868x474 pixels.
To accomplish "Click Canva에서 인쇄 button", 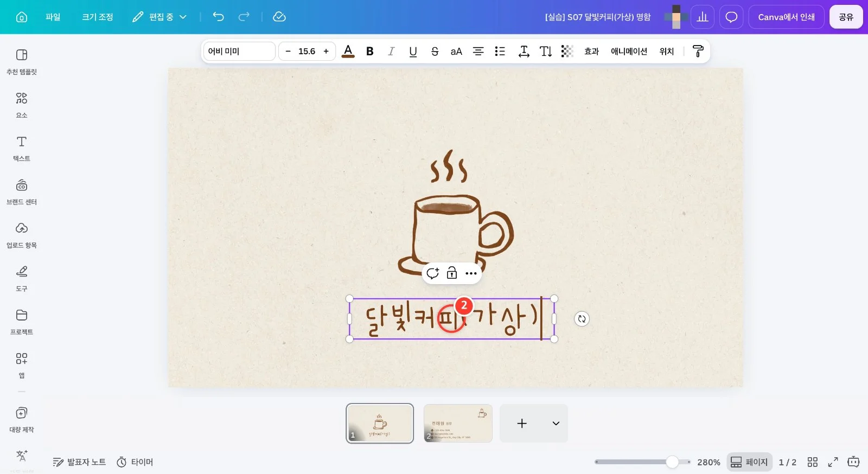I will point(787,17).
